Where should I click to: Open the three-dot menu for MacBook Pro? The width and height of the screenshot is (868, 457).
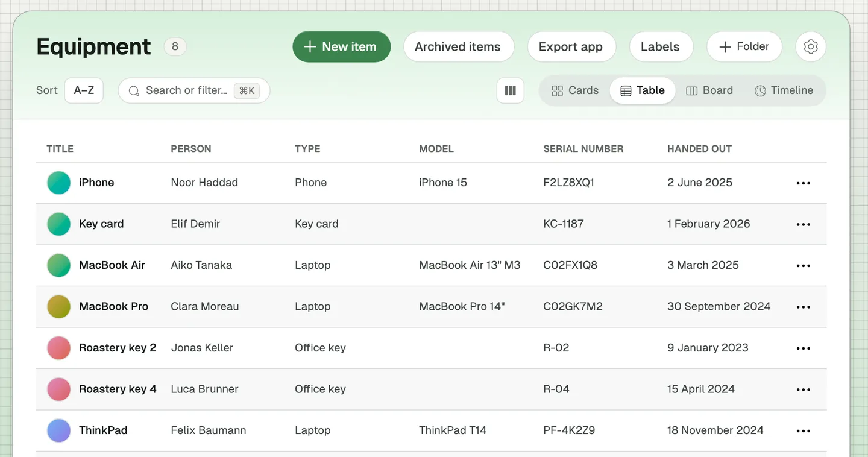804,307
